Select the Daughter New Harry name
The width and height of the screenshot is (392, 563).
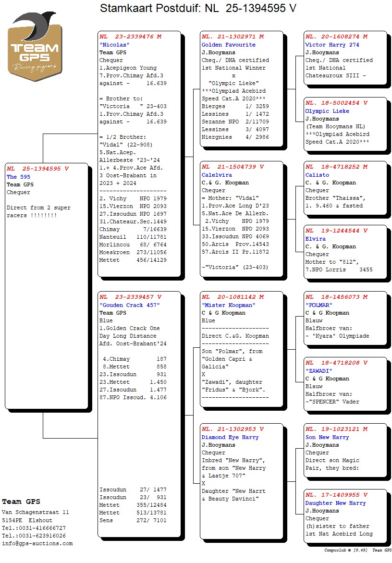click(x=335, y=503)
